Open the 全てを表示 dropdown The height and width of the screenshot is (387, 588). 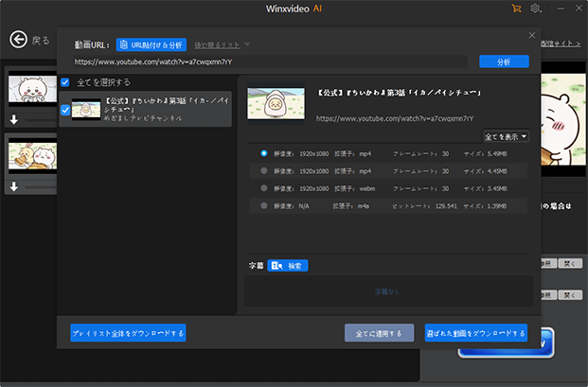[506, 137]
